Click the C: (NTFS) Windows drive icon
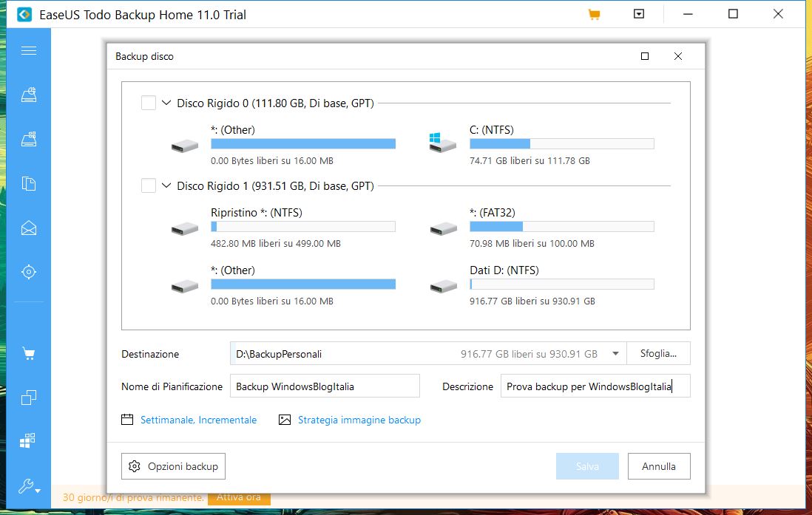This screenshot has height=515, width=812. (442, 143)
